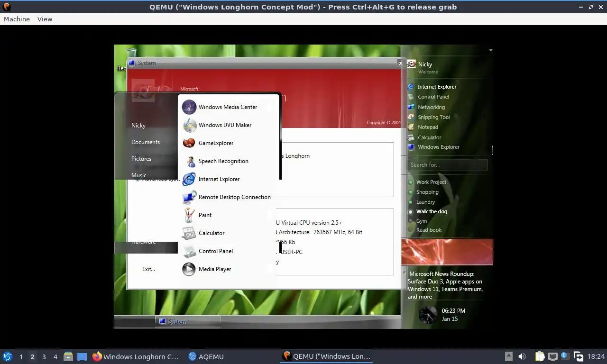This screenshot has width=607, height=364.
Task: Toggle Shopping task bullet
Action: tap(411, 192)
